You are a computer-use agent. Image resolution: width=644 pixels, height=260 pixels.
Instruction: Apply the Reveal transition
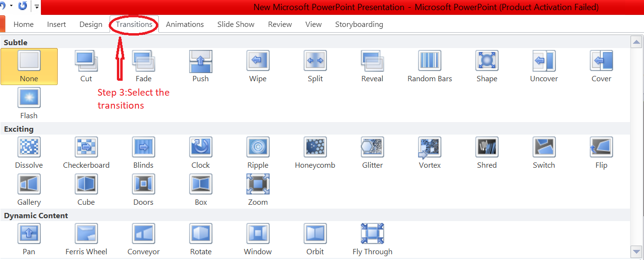pyautogui.click(x=372, y=66)
